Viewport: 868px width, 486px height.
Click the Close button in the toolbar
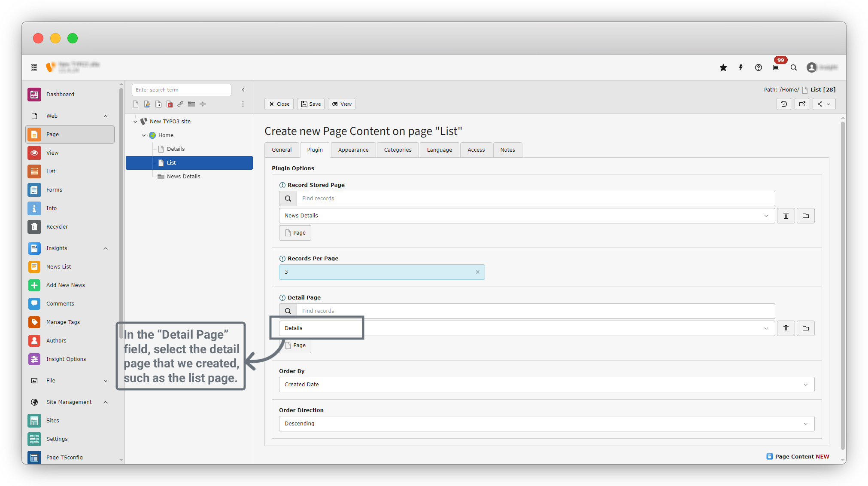point(279,104)
